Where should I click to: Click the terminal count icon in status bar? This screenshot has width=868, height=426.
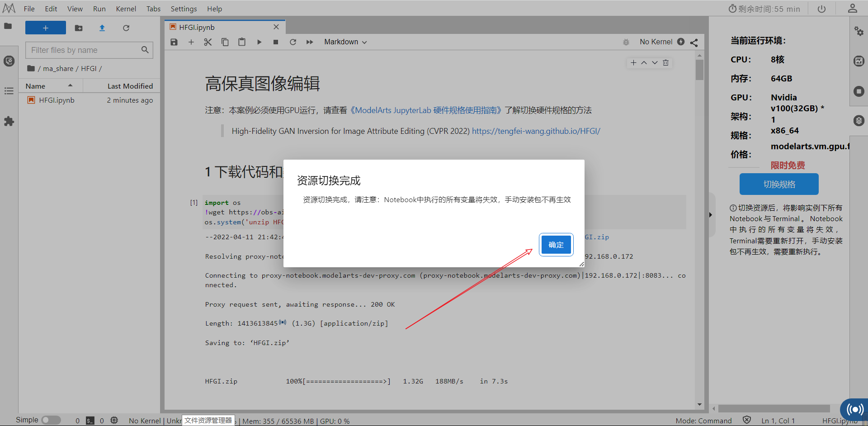(90, 421)
